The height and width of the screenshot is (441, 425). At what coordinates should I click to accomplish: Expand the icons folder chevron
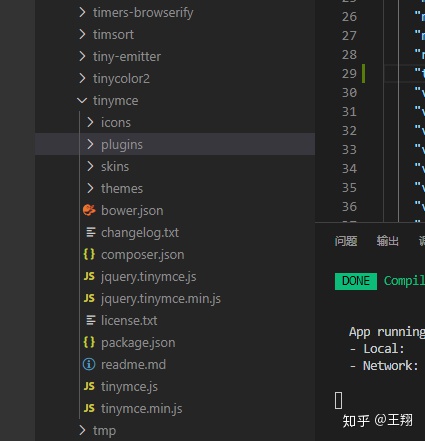click(x=90, y=122)
